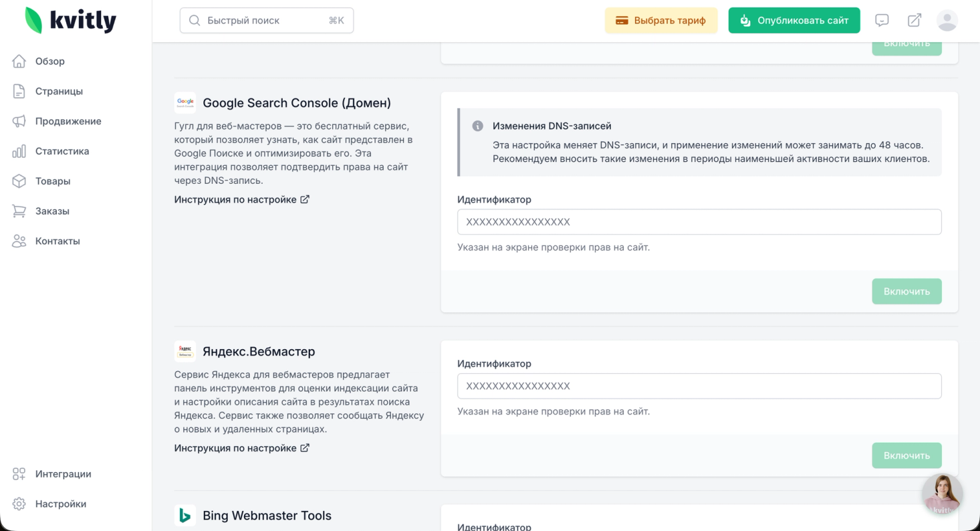Open the Страницы page icon

19,92
